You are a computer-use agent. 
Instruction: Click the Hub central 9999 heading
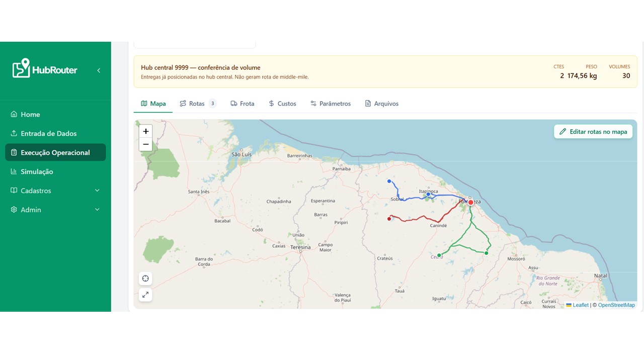tap(201, 67)
